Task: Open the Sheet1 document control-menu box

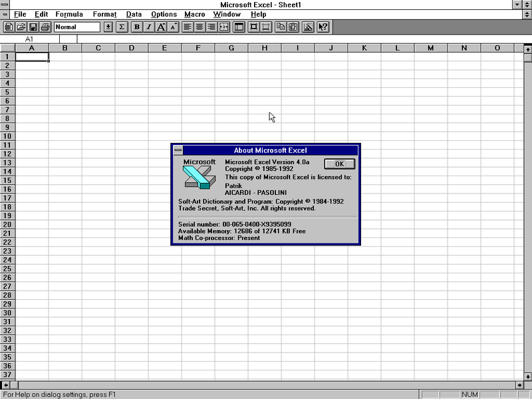Action: (x=5, y=14)
